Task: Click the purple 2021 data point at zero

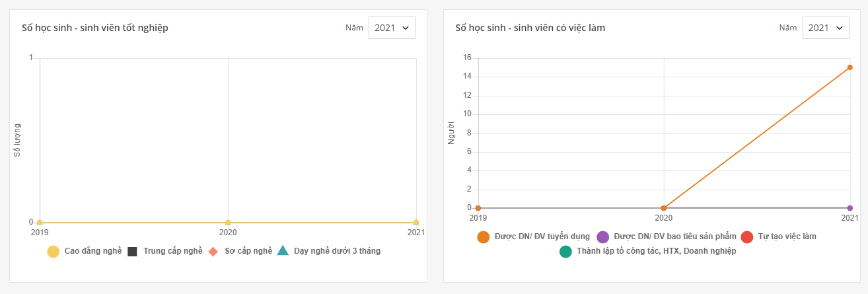Action: (x=850, y=208)
